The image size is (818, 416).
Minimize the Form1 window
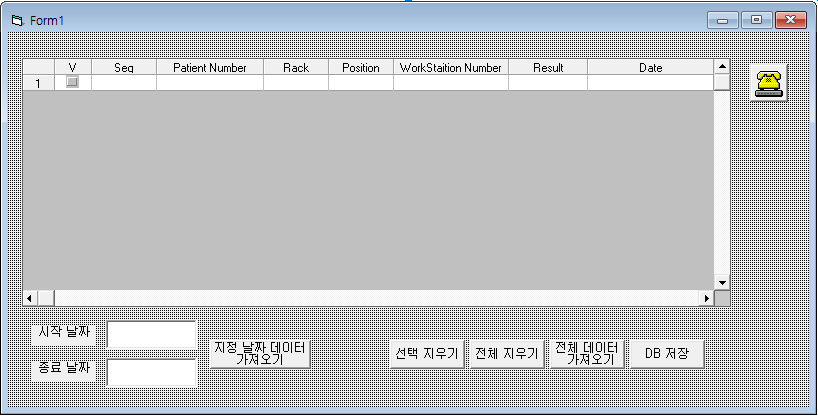(x=723, y=20)
